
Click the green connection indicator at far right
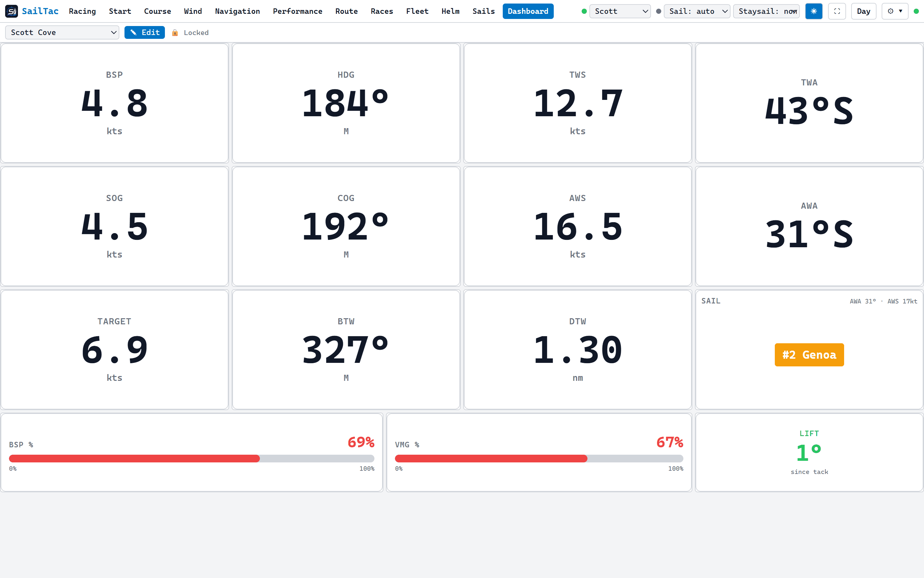click(916, 11)
